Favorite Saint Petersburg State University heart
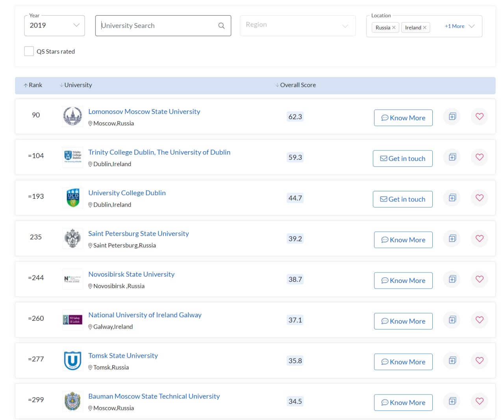 pyautogui.click(x=479, y=239)
